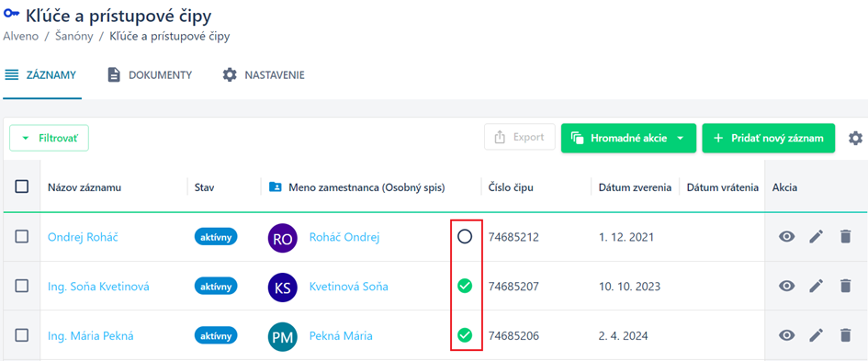
Task: Select the checkbox for Ing. Soňa Kvetinová
Action: click(22, 287)
